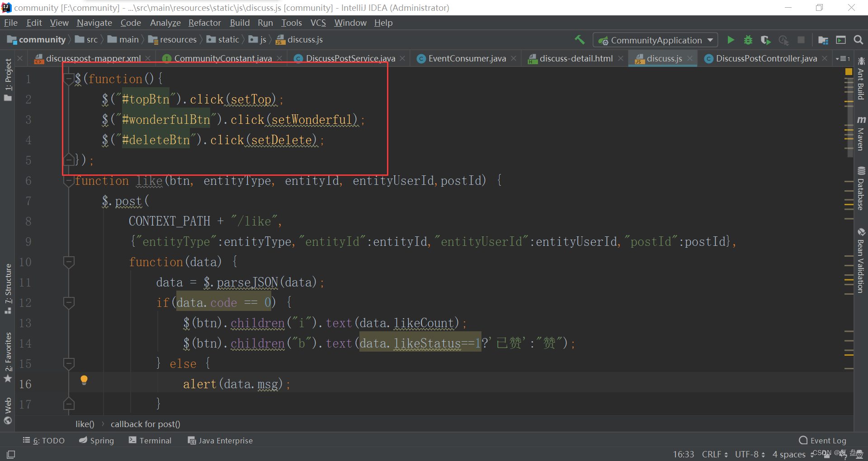Close the discuss-detail.html tab
The width and height of the screenshot is (868, 461).
[621, 58]
